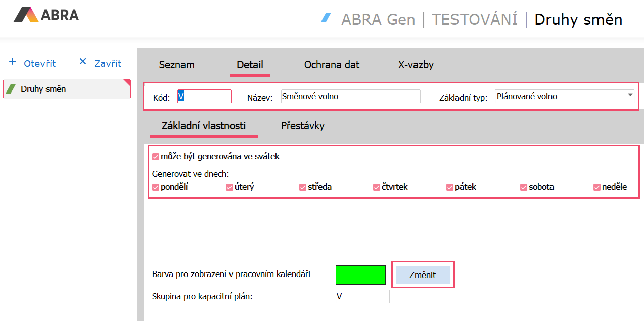Screen dimensions: 644x321
Task: Switch to the Seznam tab
Action: [x=176, y=65]
